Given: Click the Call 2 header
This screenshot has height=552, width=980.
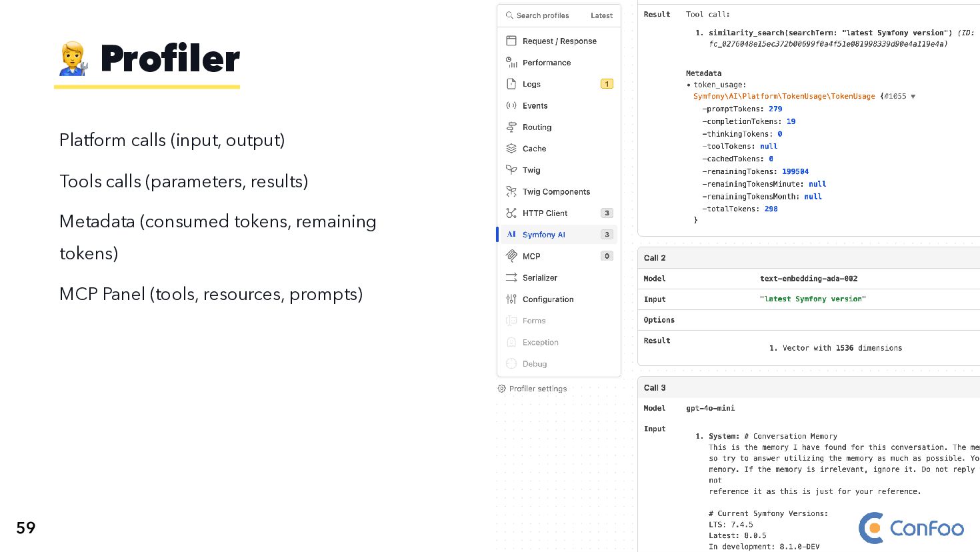Looking at the screenshot, I should [809, 257].
